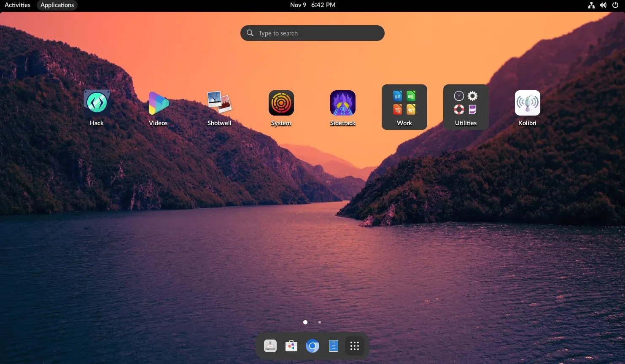Screen dimensions: 625x364
Task: Launch the Sidetrack game
Action: (342, 102)
